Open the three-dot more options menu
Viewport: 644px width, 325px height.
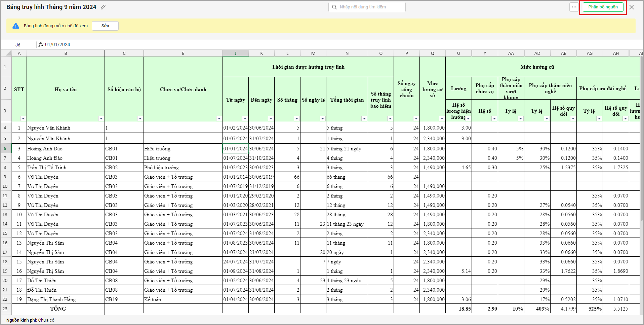[574, 7]
